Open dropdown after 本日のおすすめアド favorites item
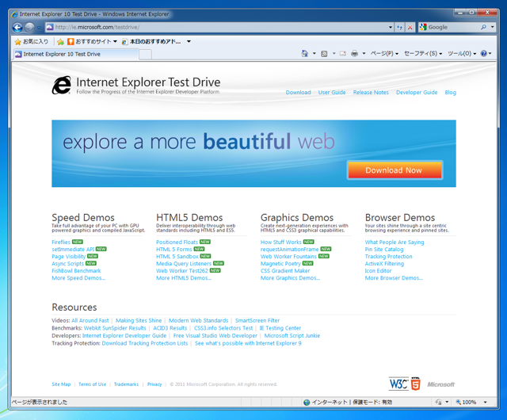 pos(189,41)
